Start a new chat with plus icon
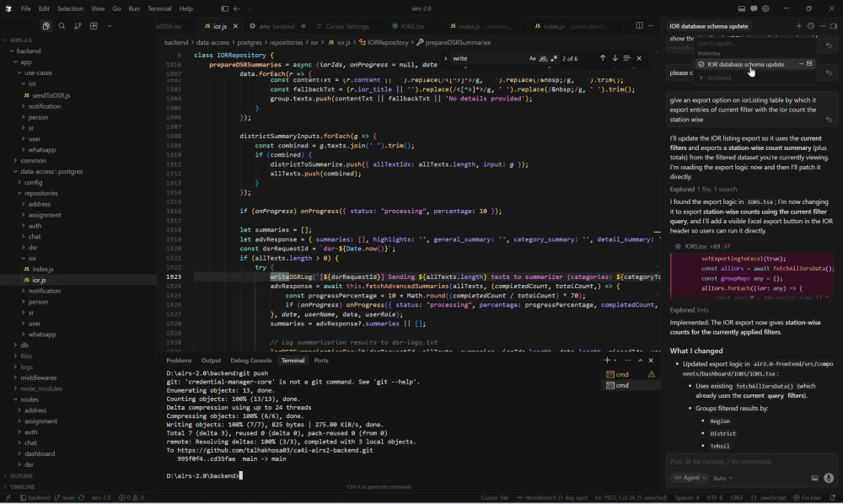The image size is (843, 504). pyautogui.click(x=799, y=26)
